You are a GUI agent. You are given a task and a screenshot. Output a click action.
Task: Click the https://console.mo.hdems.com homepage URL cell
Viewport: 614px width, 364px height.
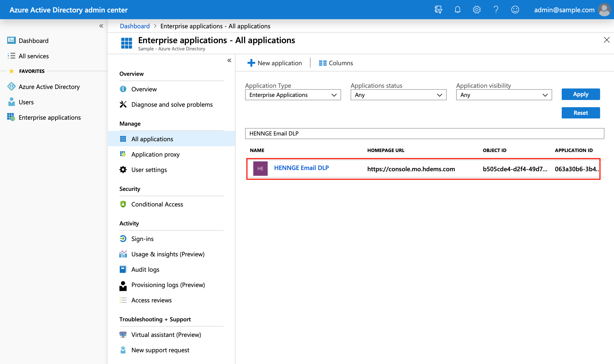[x=411, y=169]
